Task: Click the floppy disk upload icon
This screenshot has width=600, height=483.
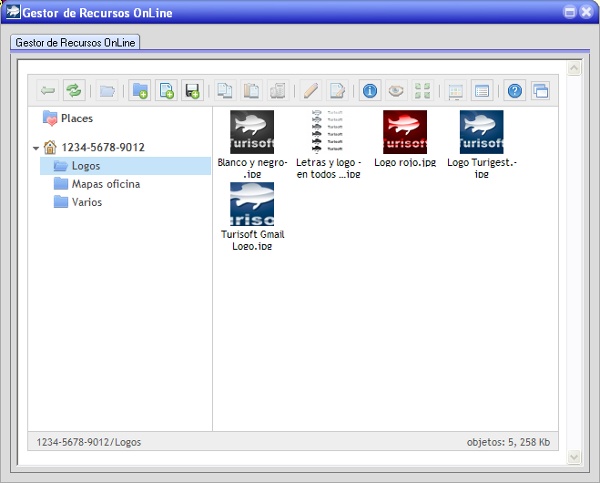Action: tap(193, 91)
